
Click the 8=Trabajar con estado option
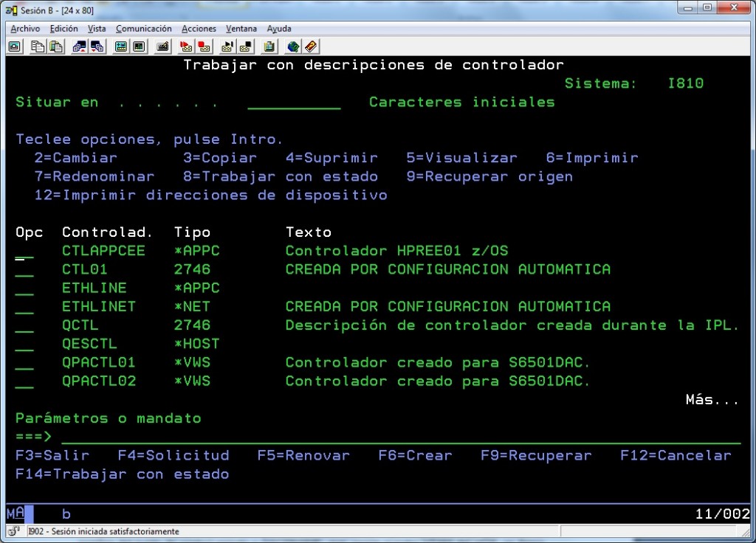pyautogui.click(x=281, y=176)
